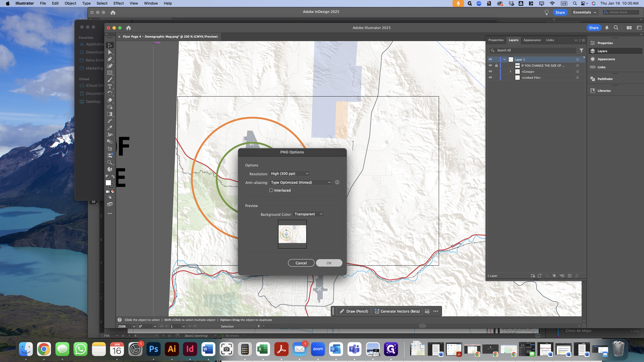Swap fill and stroke colors
The image size is (644, 362).
(x=113, y=176)
